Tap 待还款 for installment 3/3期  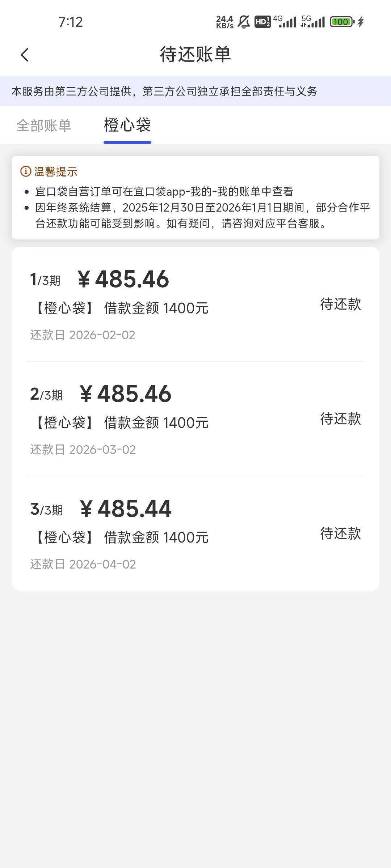point(340,533)
